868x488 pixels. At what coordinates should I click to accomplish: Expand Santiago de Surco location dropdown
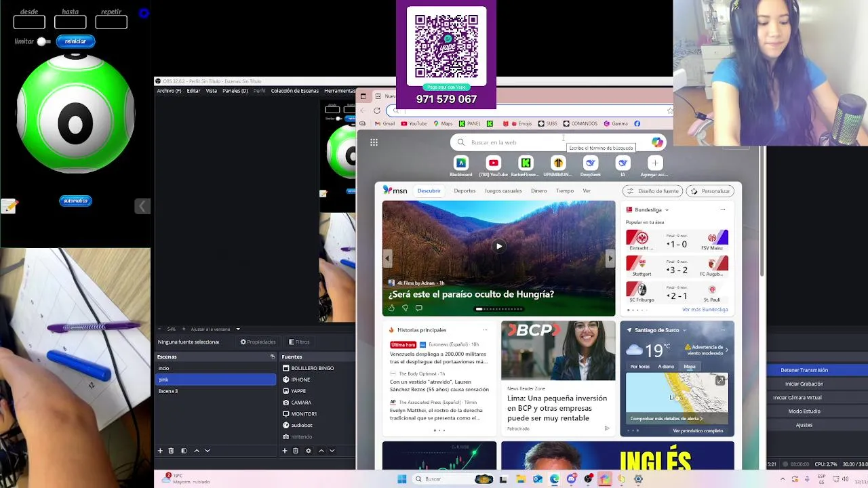coord(684,330)
